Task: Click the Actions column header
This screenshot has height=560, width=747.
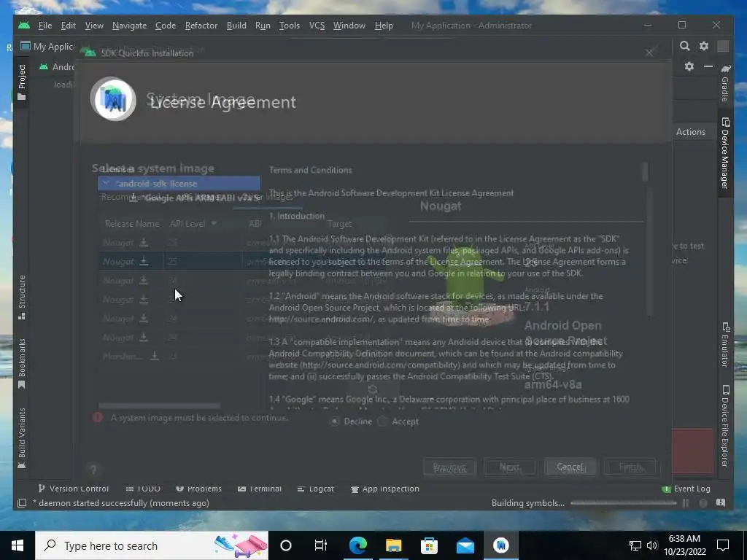Action: [691, 132]
